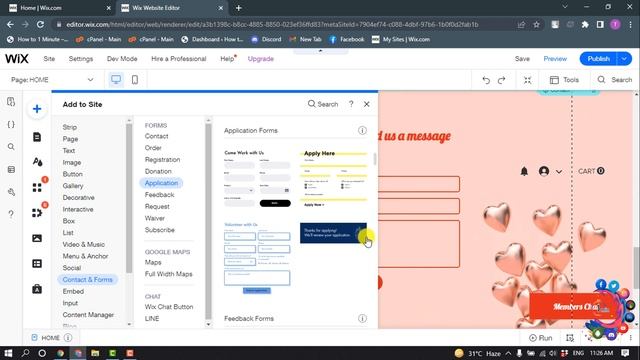Open editor Search in the top bar
Image resolution: width=640 pixels, height=360 pixels.
click(615, 80)
